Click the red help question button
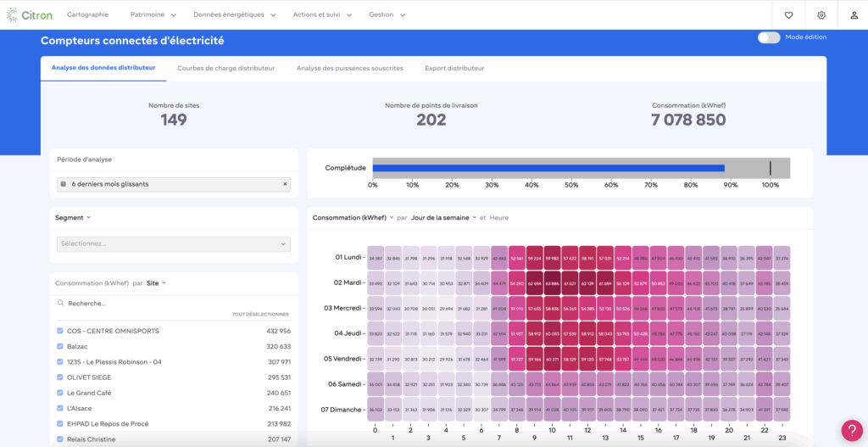 coord(851,430)
